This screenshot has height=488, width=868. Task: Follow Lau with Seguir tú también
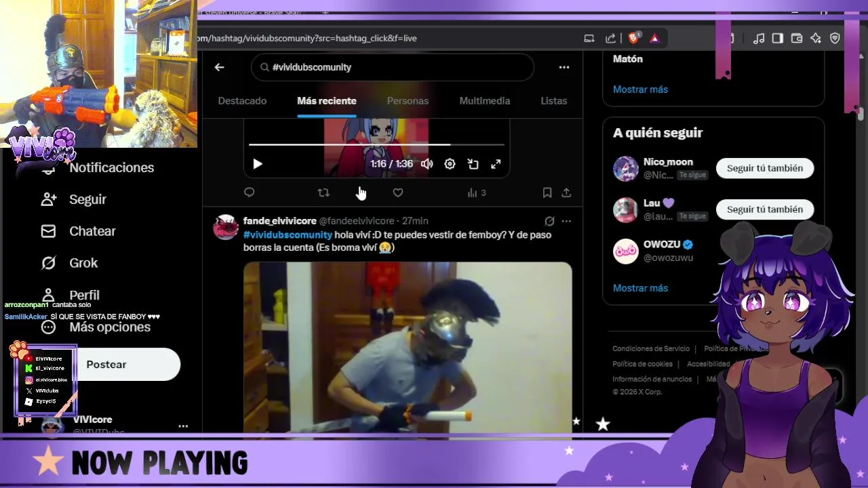point(765,209)
